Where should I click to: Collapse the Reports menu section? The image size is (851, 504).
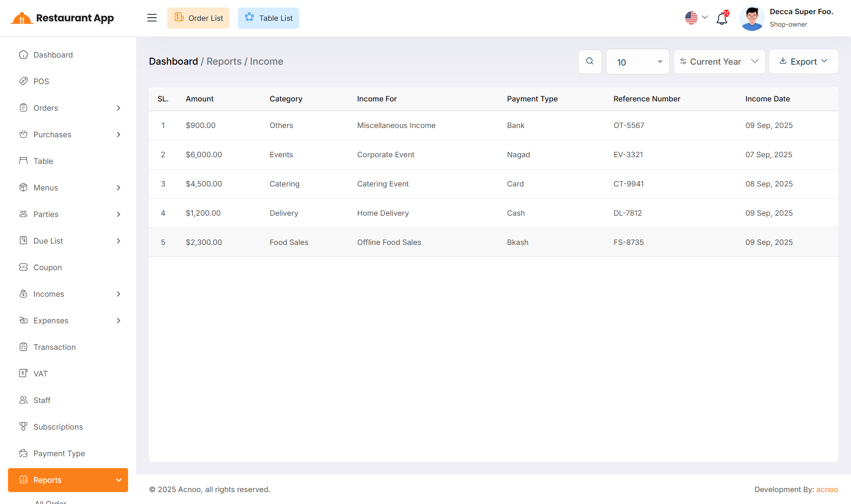point(118,480)
